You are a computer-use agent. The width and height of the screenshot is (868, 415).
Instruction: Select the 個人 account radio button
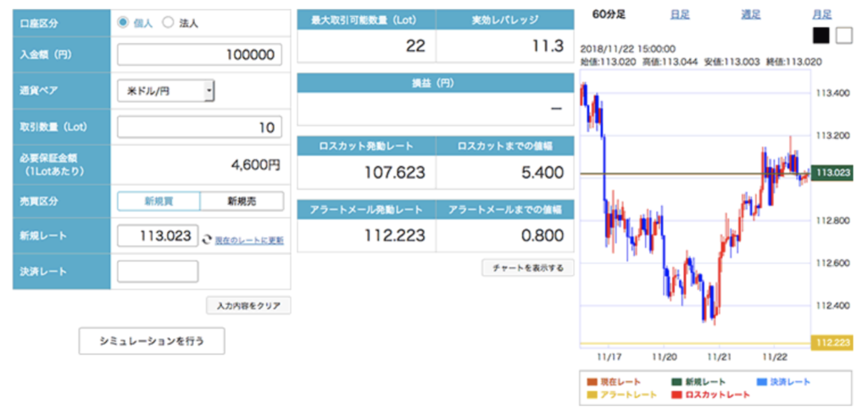[x=124, y=22]
